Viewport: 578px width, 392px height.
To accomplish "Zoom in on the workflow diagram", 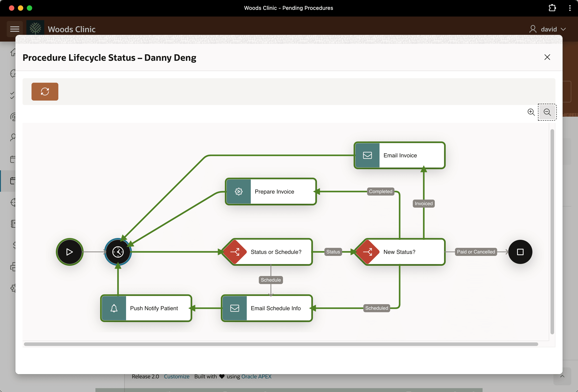I will (531, 112).
